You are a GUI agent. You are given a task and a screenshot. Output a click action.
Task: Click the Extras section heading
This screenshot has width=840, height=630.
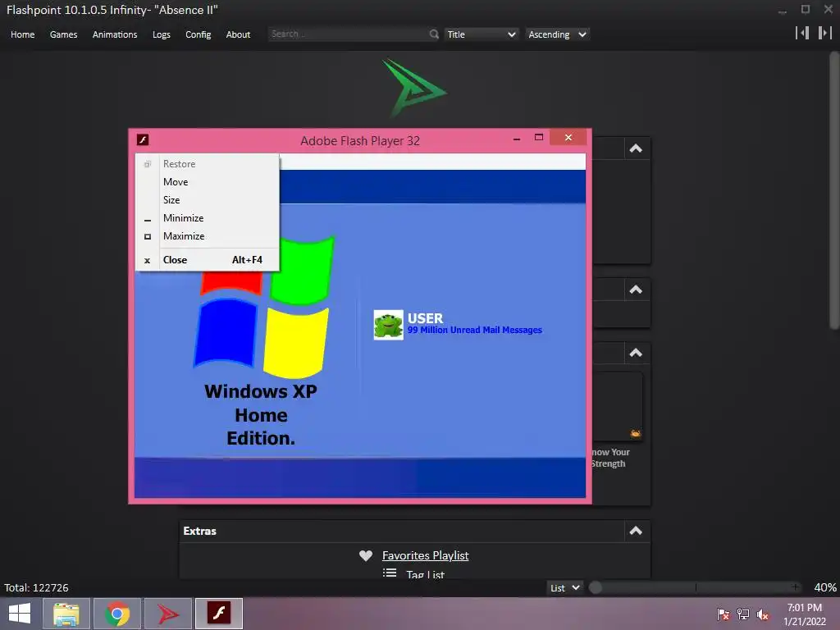coord(200,531)
